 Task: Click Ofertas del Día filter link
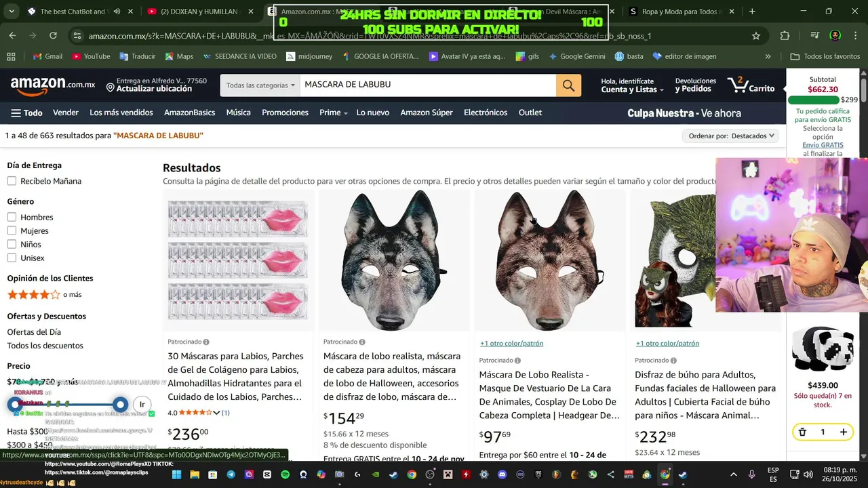coord(34,332)
